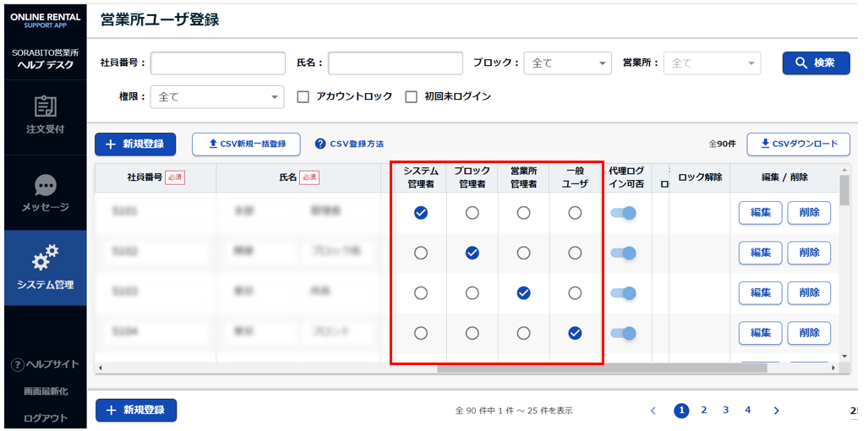Enable the アカウントロック checkbox
Image resolution: width=868 pixels, height=431 pixels.
tap(303, 97)
